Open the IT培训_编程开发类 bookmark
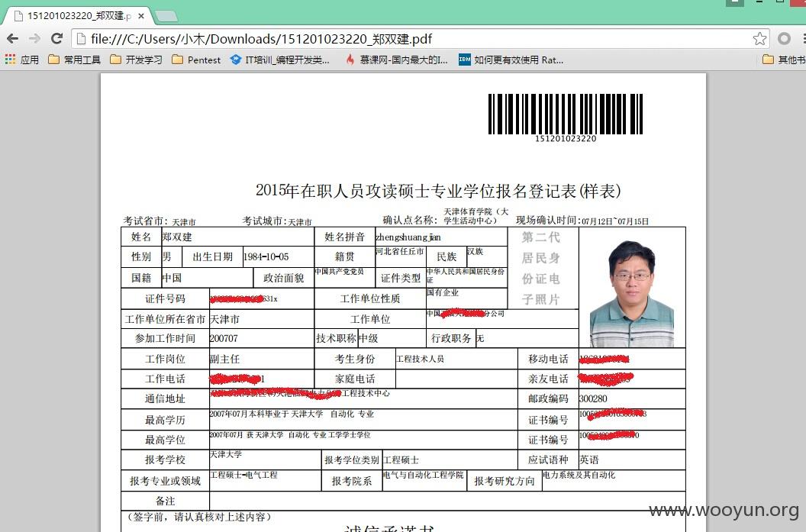Screen dimensions: 806x532 pyautogui.click(x=280, y=60)
